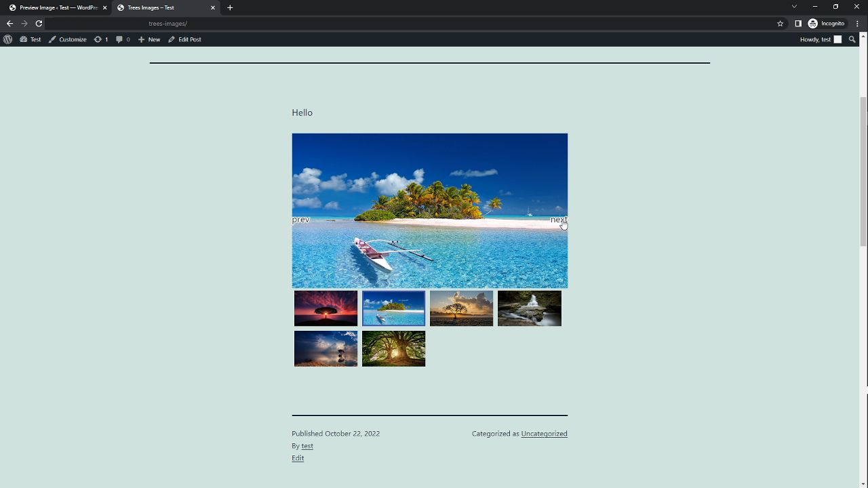
Task: Bookmark this page with the star icon
Action: pos(781,23)
